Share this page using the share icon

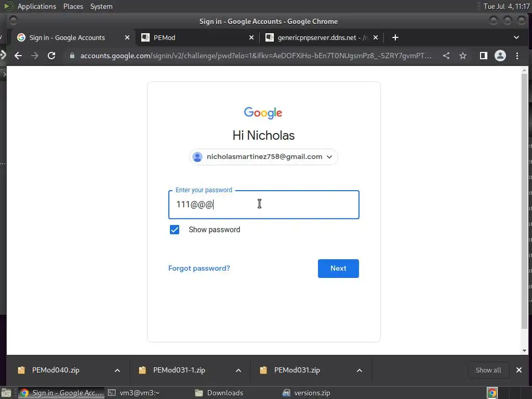coord(446,56)
